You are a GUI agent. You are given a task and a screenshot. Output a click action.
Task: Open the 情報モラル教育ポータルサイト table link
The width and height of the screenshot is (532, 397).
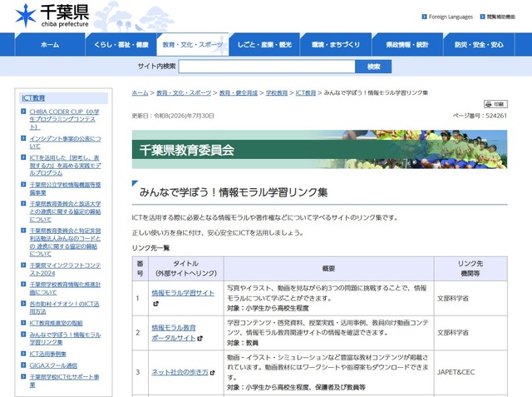[174, 333]
